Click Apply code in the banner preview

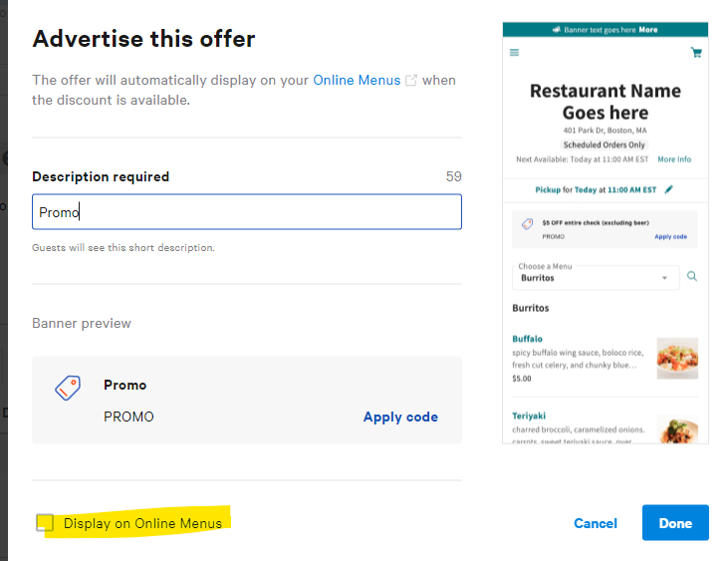tap(400, 418)
